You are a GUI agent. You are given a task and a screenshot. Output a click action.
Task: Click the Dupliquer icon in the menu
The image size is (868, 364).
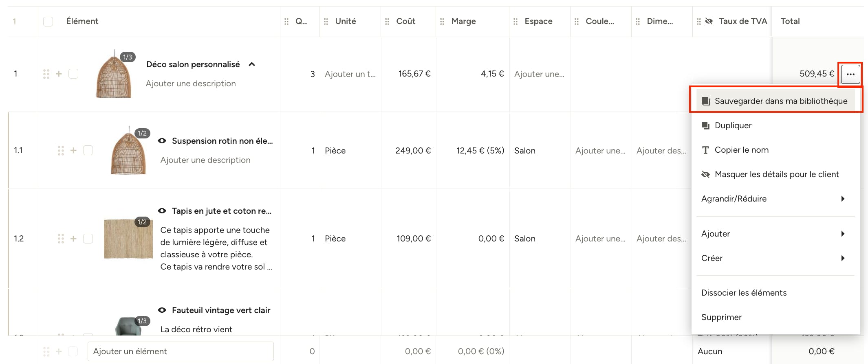coord(705,125)
